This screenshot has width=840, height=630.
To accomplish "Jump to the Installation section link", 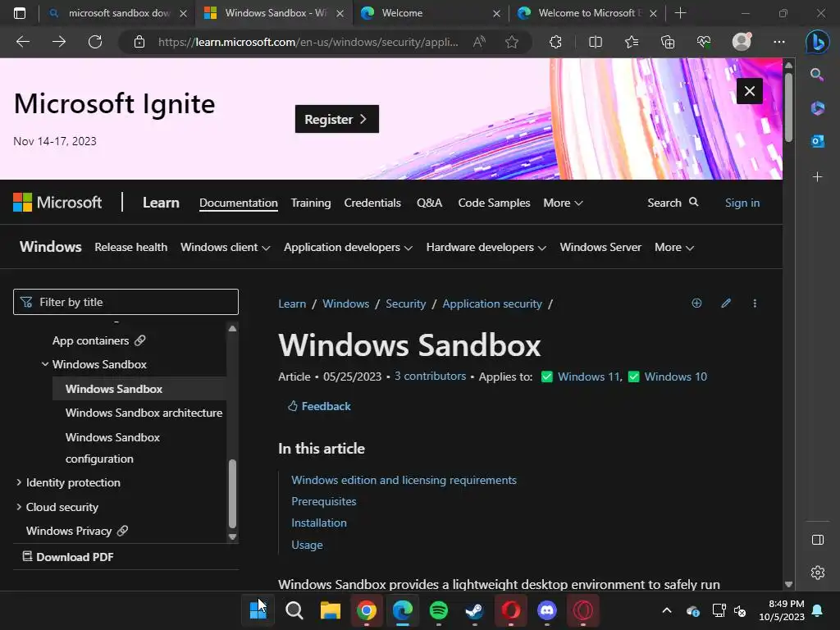I will 319,523.
